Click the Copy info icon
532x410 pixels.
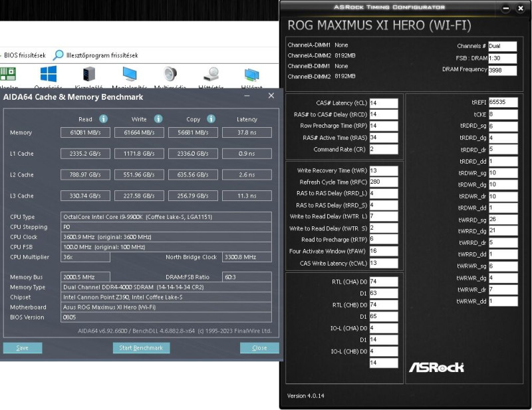click(211, 119)
